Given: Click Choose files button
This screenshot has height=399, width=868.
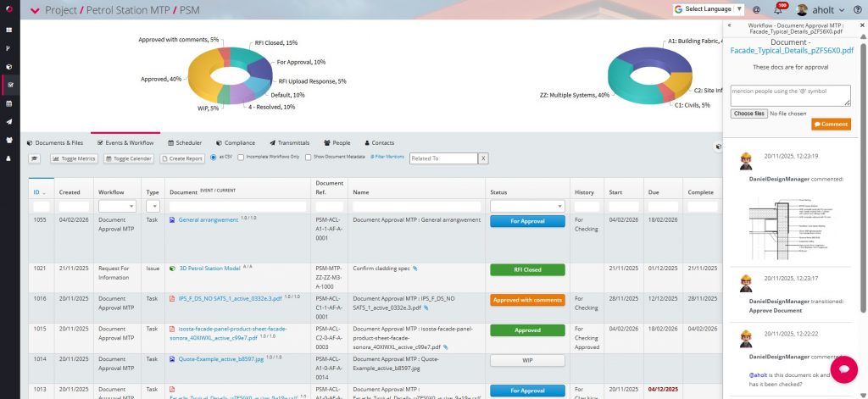Looking at the screenshot, I should coord(749,114).
